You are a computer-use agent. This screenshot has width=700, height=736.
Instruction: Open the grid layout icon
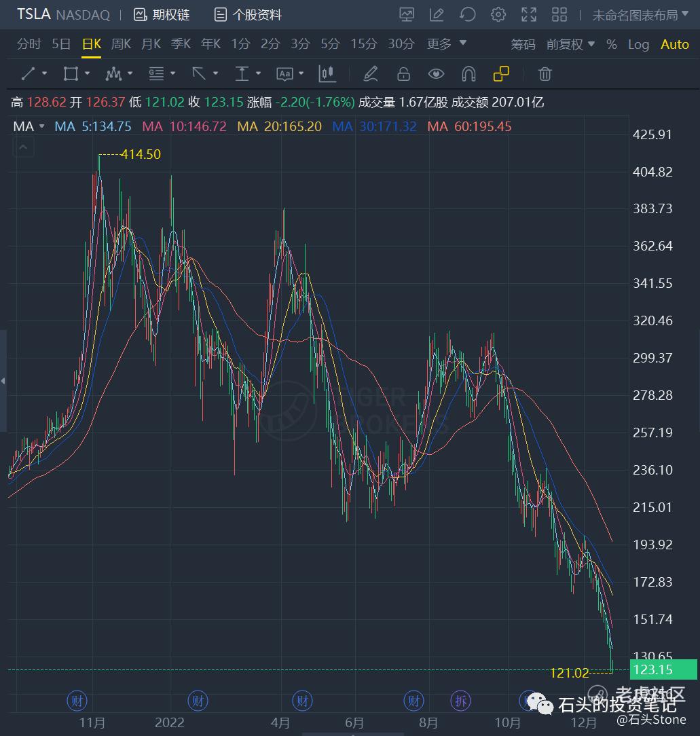click(559, 14)
